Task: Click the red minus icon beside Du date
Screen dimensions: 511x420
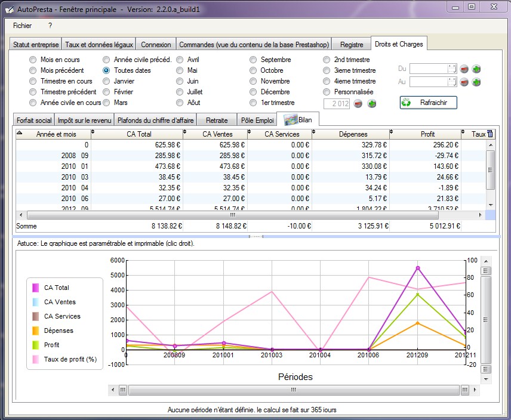Action: pyautogui.click(x=464, y=69)
